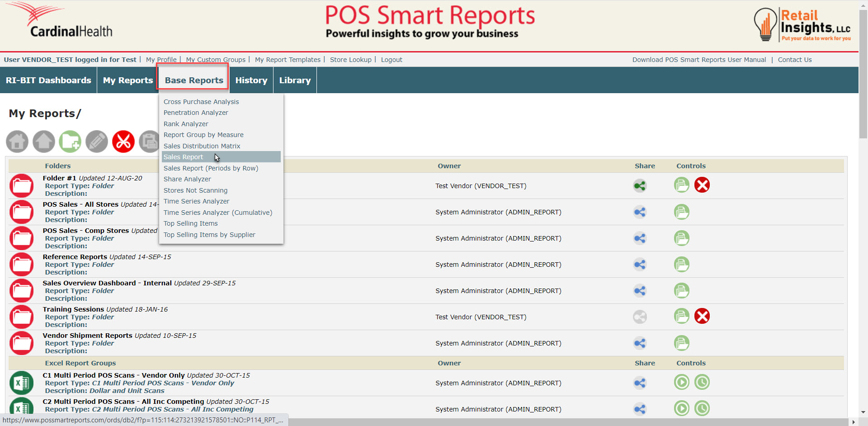
Task: Open the RI-BIT Dashboards tab
Action: [x=48, y=80]
